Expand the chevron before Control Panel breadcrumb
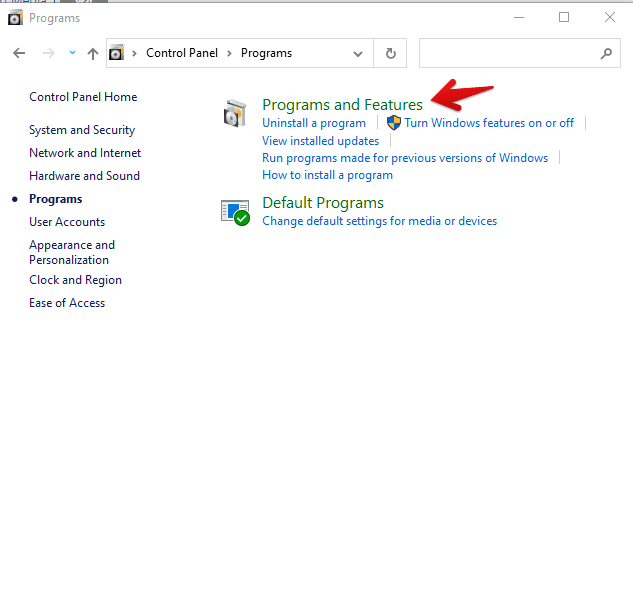633x591 pixels. tap(134, 53)
